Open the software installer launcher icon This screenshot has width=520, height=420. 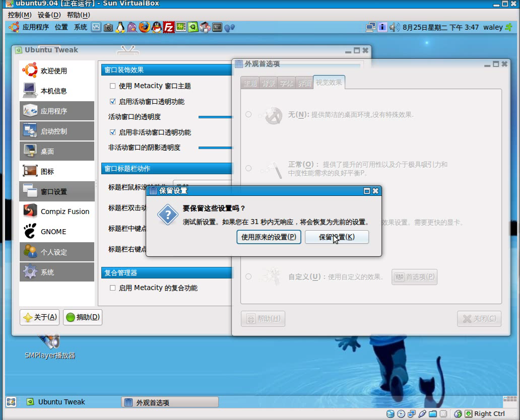tap(205, 27)
